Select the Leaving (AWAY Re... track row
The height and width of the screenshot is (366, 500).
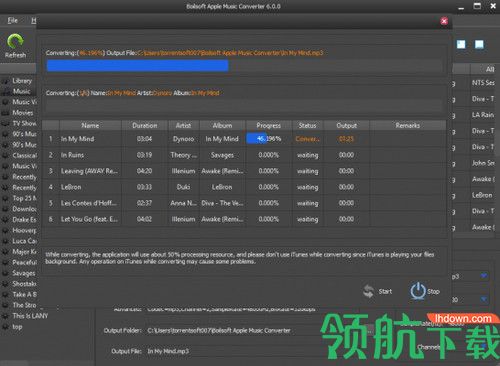[x=244, y=171]
